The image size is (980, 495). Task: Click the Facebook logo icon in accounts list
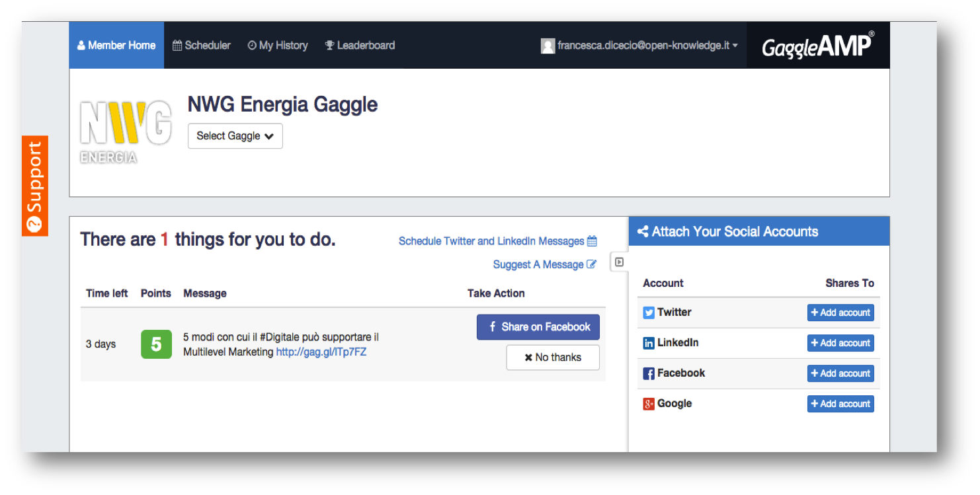coord(649,373)
